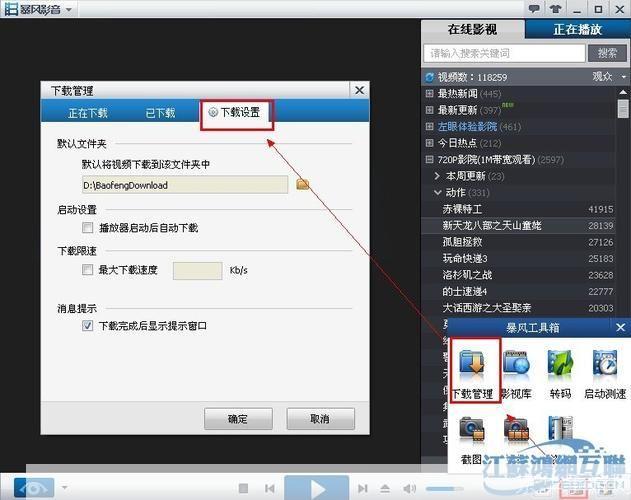Click the video list scrollbar thumb
The height and width of the screenshot is (500, 631).
(x=623, y=108)
